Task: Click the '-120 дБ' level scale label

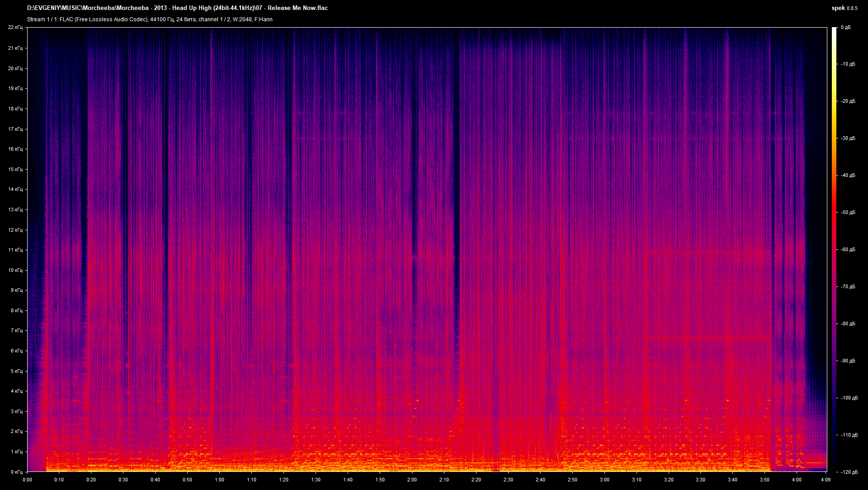Action: coord(849,472)
